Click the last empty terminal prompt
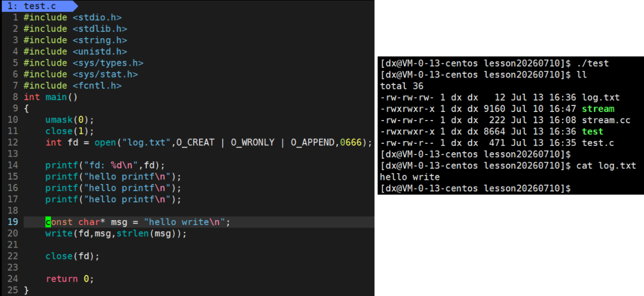Screen dimensions: 644x296 pyautogui.click(x=475, y=188)
